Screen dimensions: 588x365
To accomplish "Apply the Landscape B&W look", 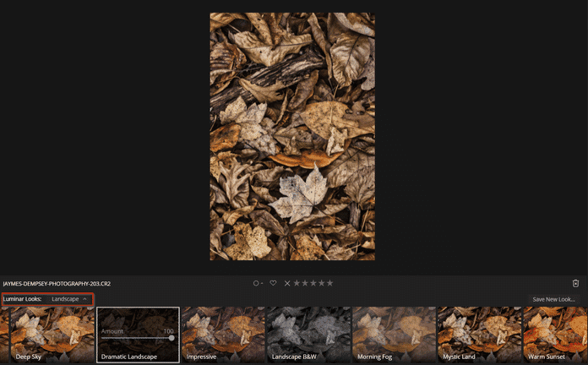I will [308, 335].
